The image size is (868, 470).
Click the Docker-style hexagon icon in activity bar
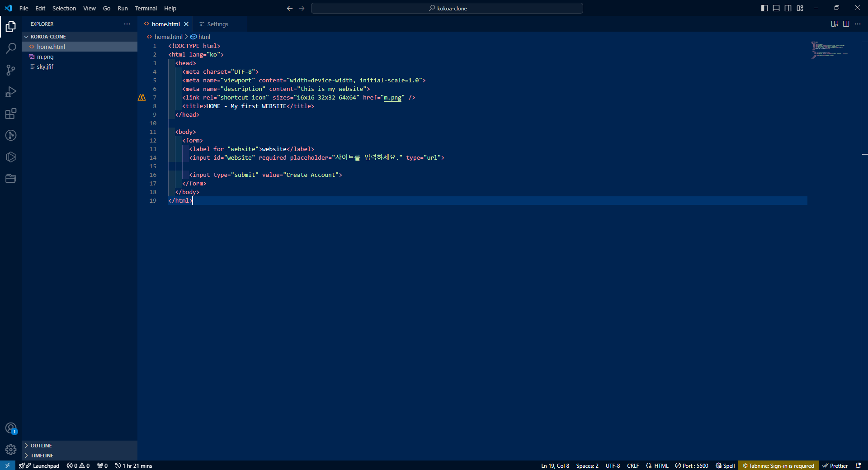point(11,157)
